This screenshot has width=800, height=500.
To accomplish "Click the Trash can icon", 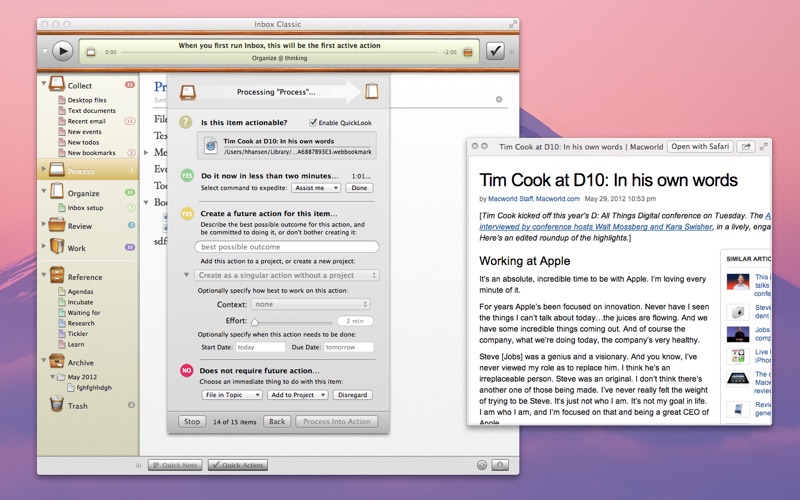I will 57,404.
